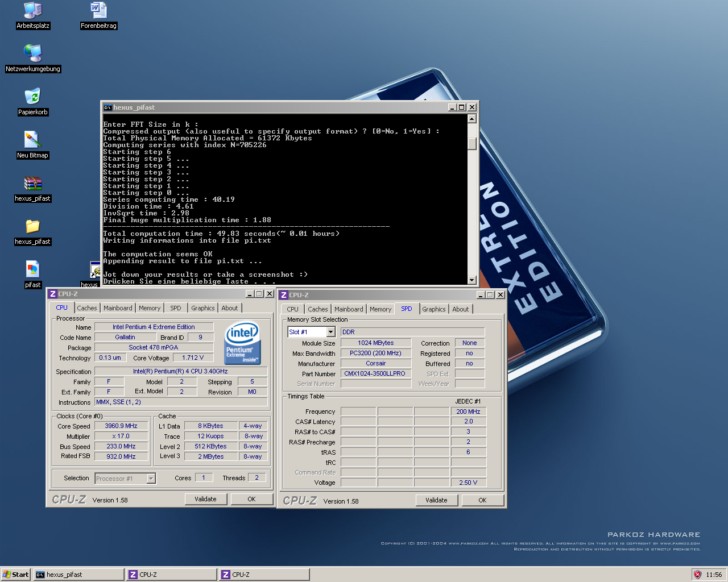Click the Part Number CMX1024-3500LLPRO

tap(376, 373)
